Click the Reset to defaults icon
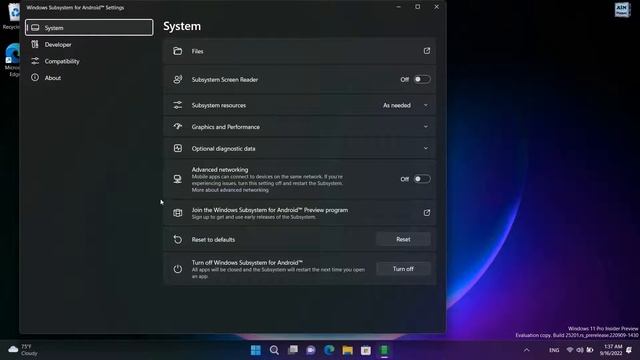This screenshot has width=640, height=360. point(178,240)
